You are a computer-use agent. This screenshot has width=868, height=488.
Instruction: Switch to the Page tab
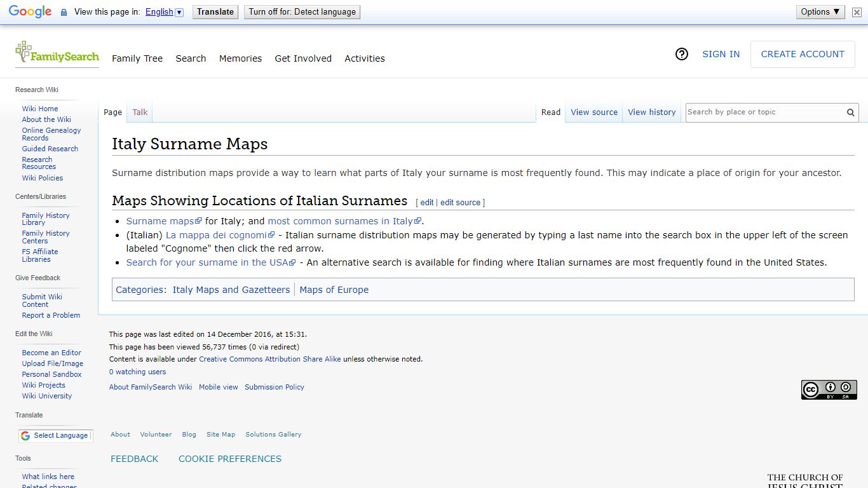pyautogui.click(x=112, y=112)
